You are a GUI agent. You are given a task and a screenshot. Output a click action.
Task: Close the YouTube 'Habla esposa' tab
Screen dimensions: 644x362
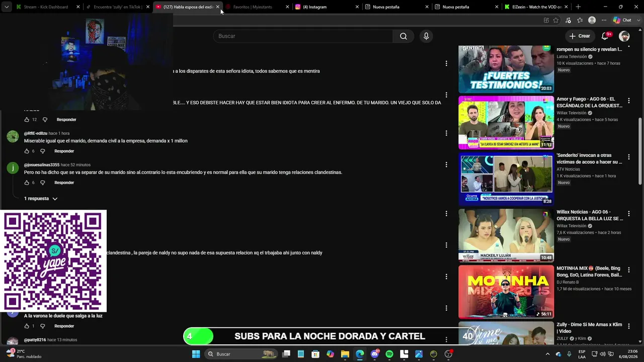[x=217, y=7]
